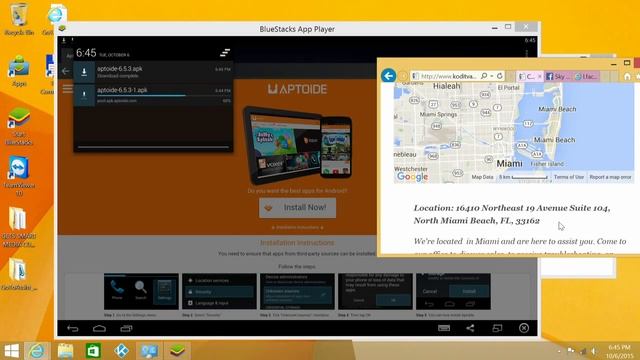Open the Apps desktop shortcut
The height and width of the screenshot is (360, 640).
pos(19,71)
